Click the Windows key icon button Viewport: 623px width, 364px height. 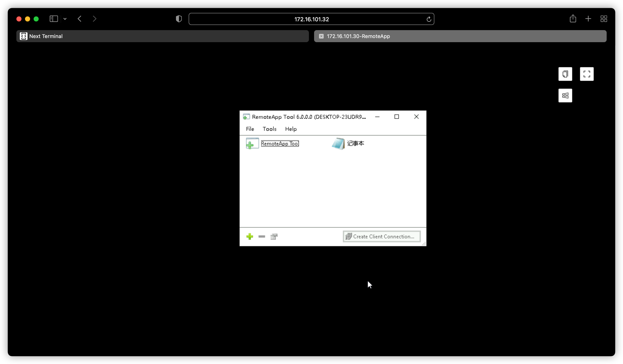[565, 96]
